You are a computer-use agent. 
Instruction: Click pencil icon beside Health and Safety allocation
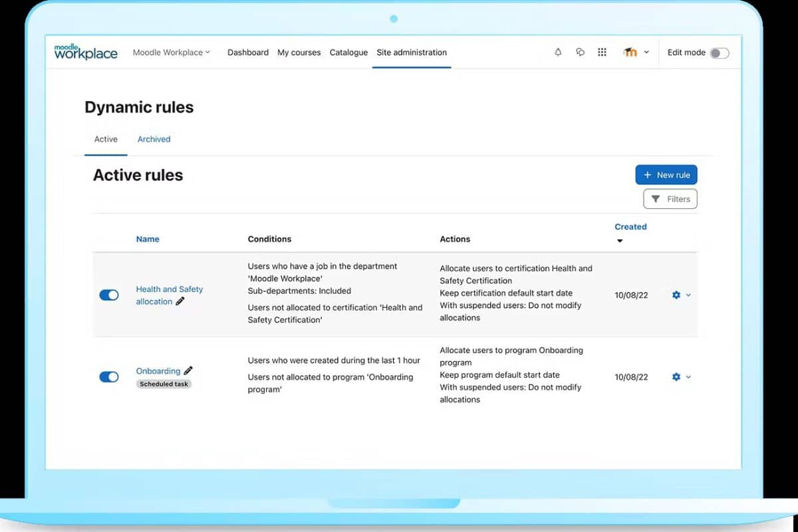(x=180, y=301)
